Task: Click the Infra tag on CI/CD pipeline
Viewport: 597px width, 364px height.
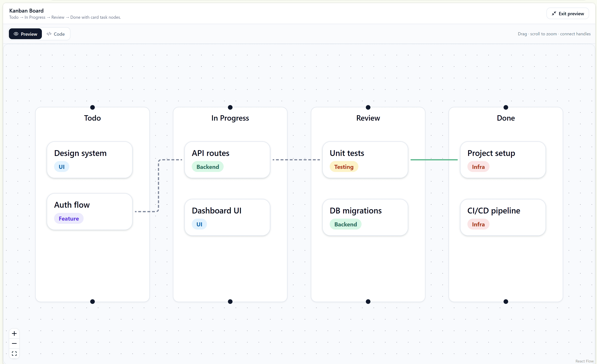Action: [x=478, y=224]
